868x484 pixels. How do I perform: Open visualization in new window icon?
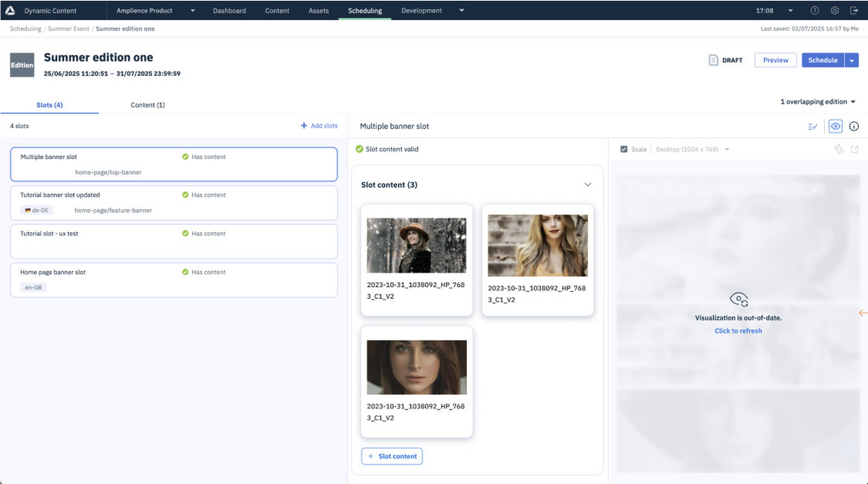click(854, 149)
